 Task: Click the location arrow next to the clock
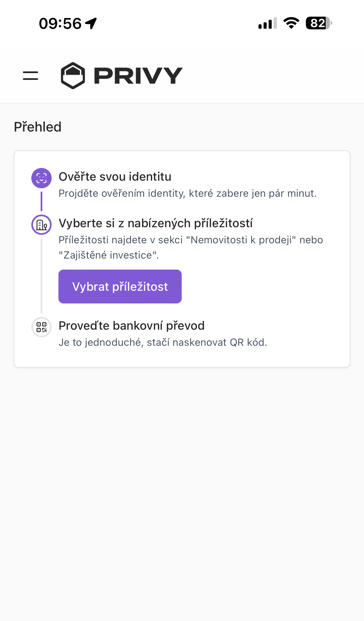coord(91,23)
